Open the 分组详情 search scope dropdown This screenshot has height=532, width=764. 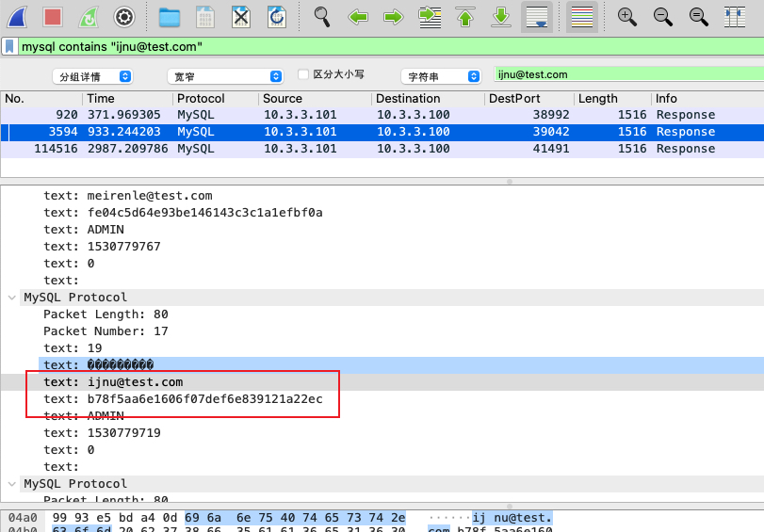click(x=104, y=75)
